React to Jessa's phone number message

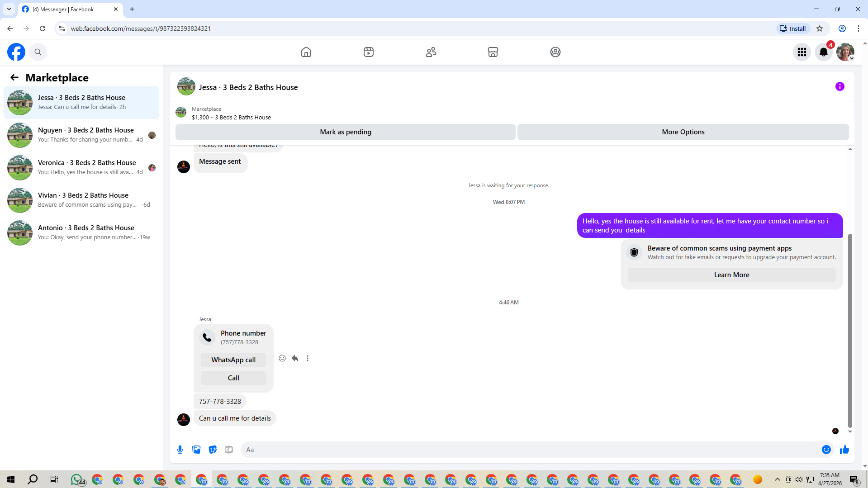click(282, 358)
